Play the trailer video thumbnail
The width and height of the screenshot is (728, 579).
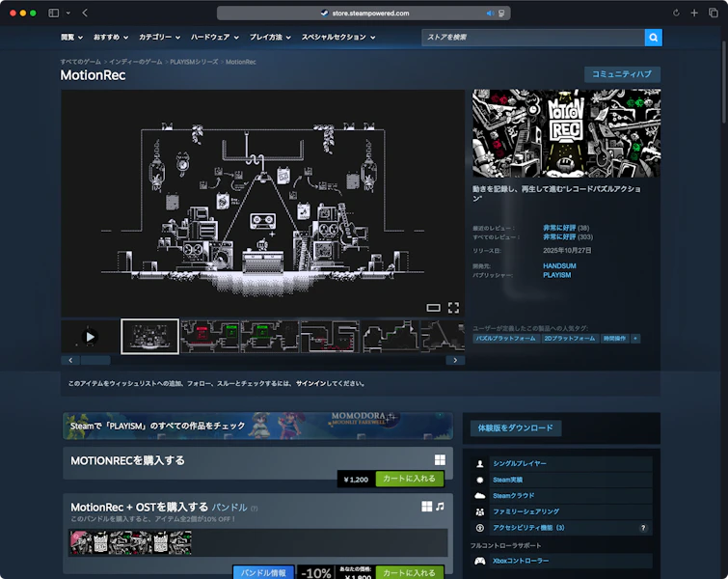click(90, 337)
